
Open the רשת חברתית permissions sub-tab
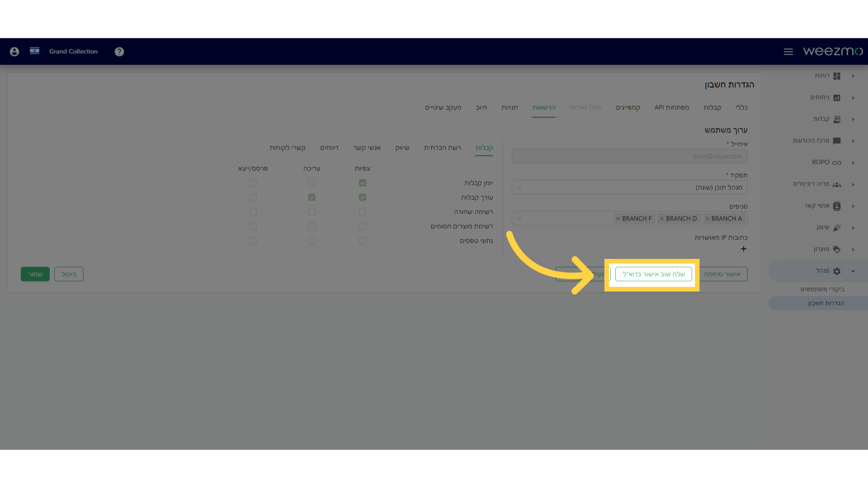click(x=443, y=148)
